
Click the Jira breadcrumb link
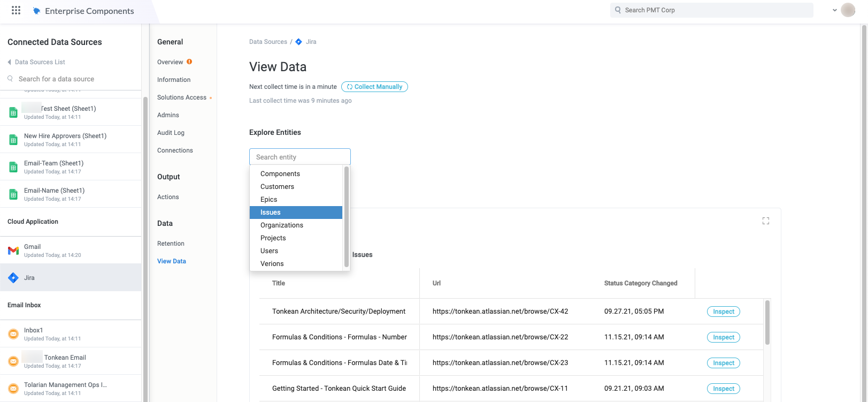click(311, 42)
